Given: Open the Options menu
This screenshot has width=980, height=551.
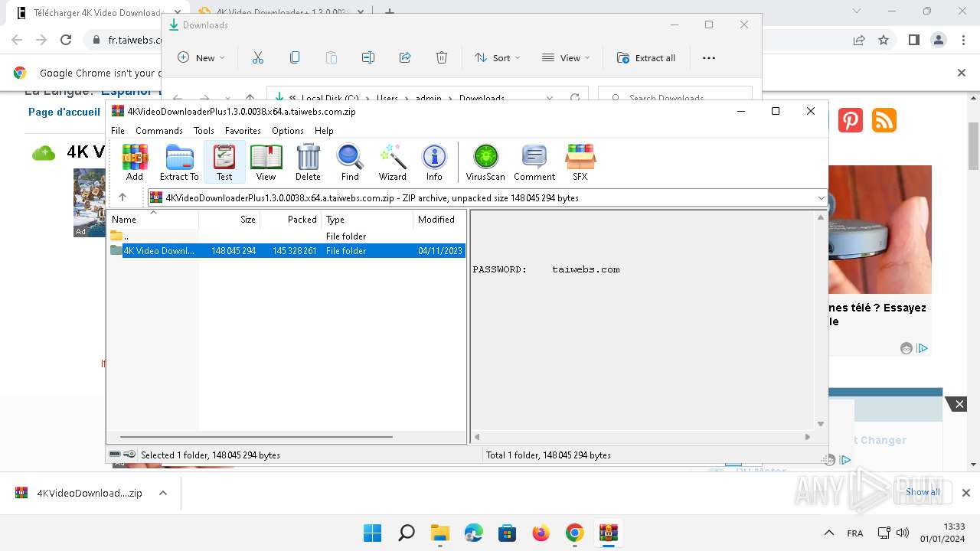Looking at the screenshot, I should pyautogui.click(x=288, y=131).
